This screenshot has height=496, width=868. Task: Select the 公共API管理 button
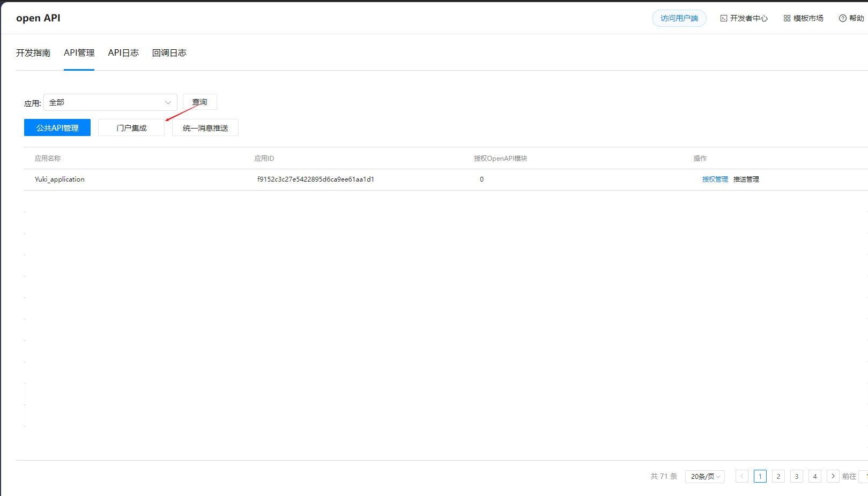pyautogui.click(x=57, y=127)
